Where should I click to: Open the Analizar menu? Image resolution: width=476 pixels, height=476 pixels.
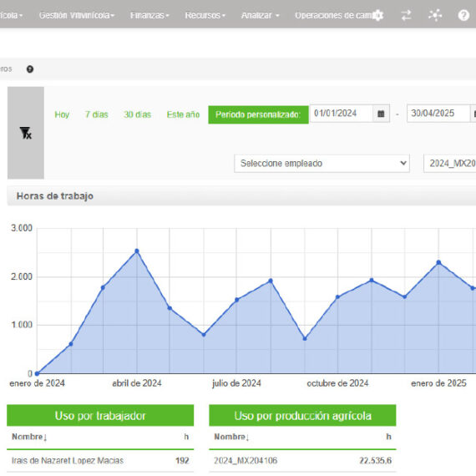(261, 15)
